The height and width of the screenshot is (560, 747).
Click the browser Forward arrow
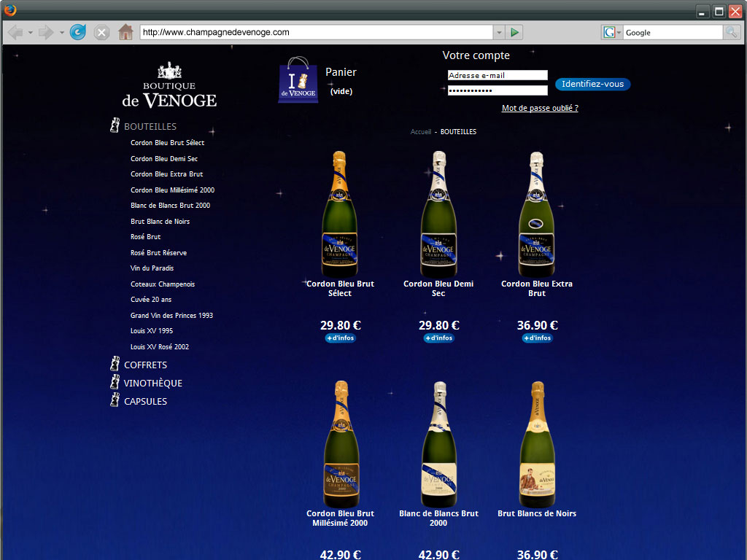(46, 32)
